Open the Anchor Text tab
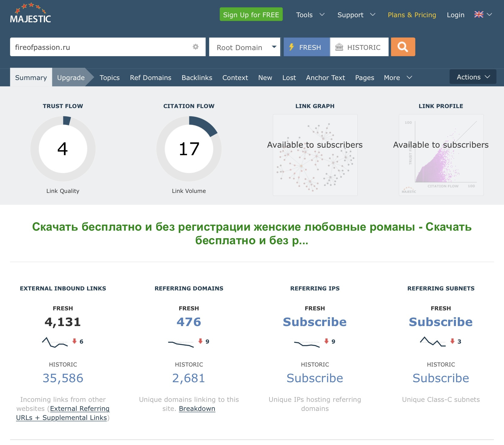Screen dimensions: 504x445 (x=325, y=78)
